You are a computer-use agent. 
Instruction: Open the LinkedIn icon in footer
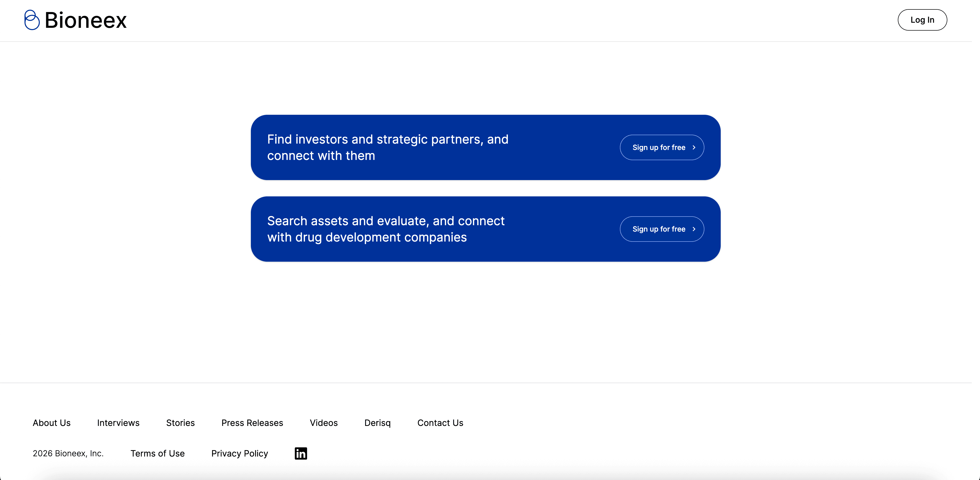pyautogui.click(x=301, y=453)
